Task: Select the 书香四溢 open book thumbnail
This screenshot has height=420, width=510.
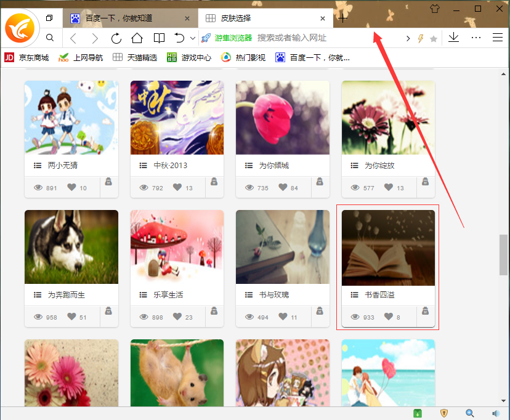Action: (389, 248)
